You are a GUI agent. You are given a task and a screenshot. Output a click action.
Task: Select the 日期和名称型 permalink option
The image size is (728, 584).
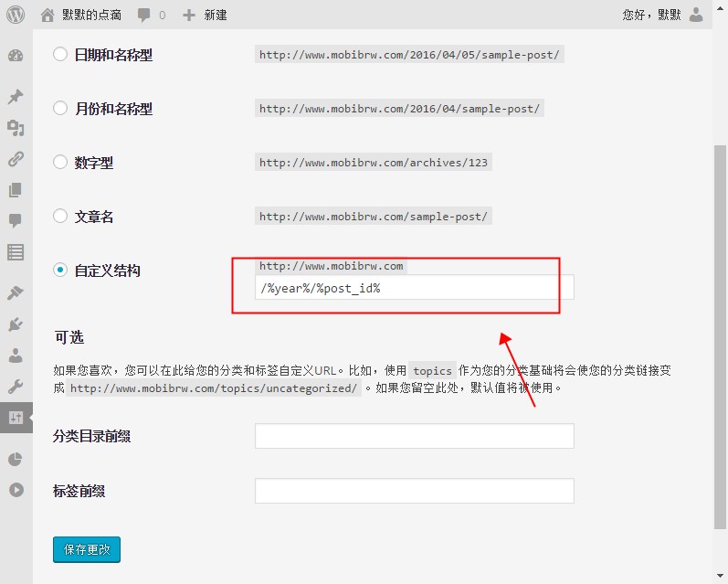click(x=60, y=55)
